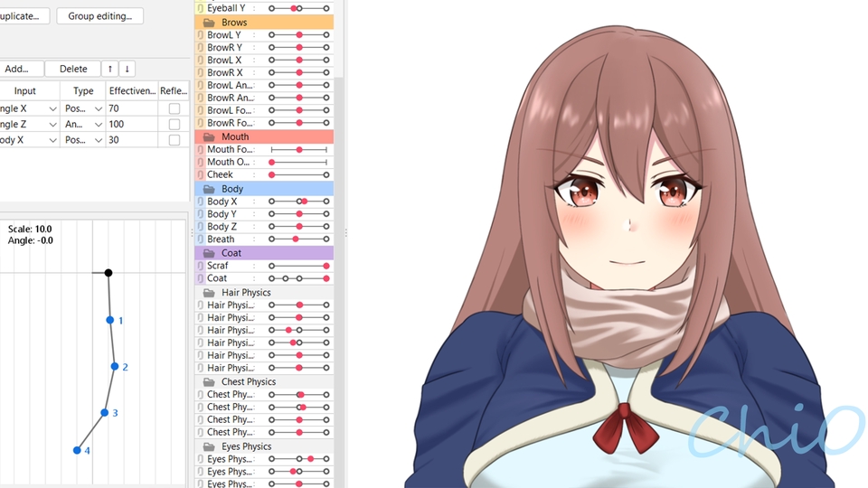Tick the Reflect checkbox for Angle X row
868x488 pixels.
175,108
